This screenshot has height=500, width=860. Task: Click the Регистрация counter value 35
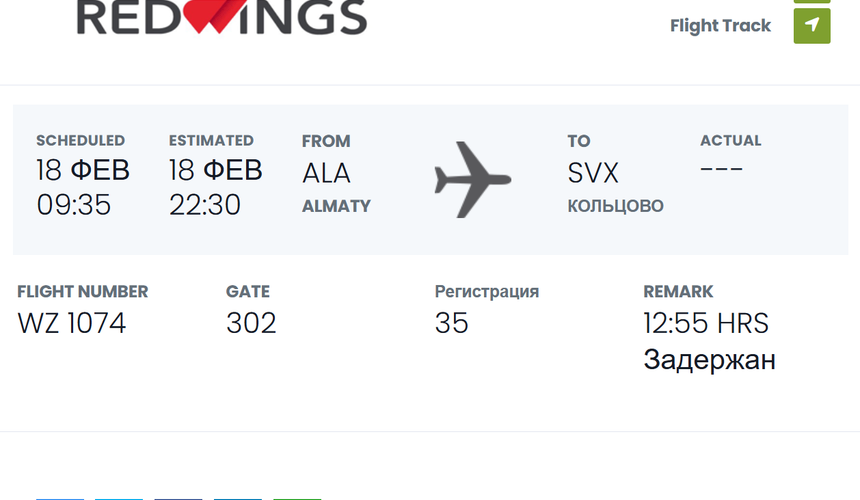(x=451, y=323)
